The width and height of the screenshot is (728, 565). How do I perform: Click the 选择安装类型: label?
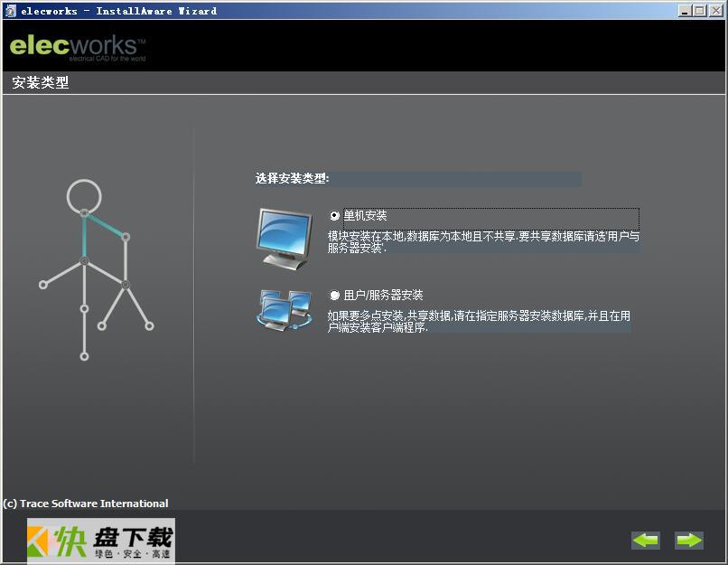coord(292,178)
